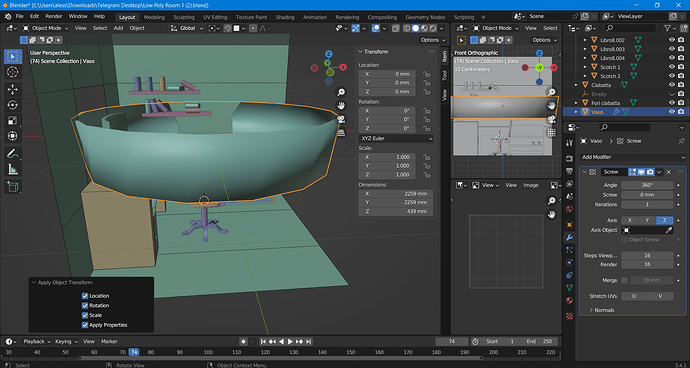Switch to Geometry Nodes workspace tab
The width and height of the screenshot is (690, 368).
pos(425,17)
